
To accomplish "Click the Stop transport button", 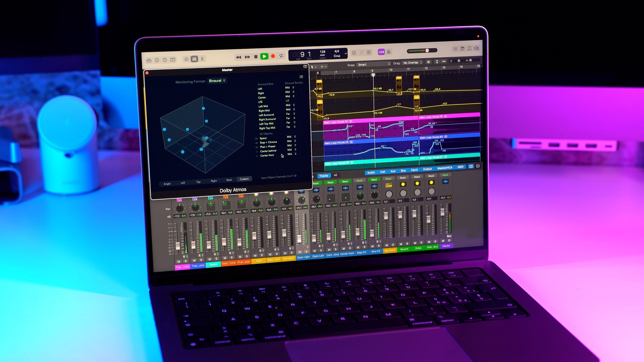I will [x=256, y=57].
